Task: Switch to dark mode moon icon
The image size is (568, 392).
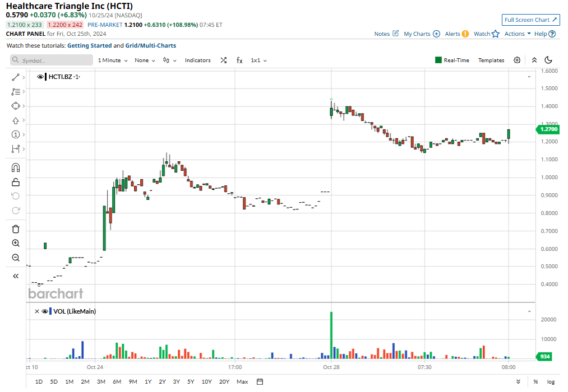Action: click(548, 60)
